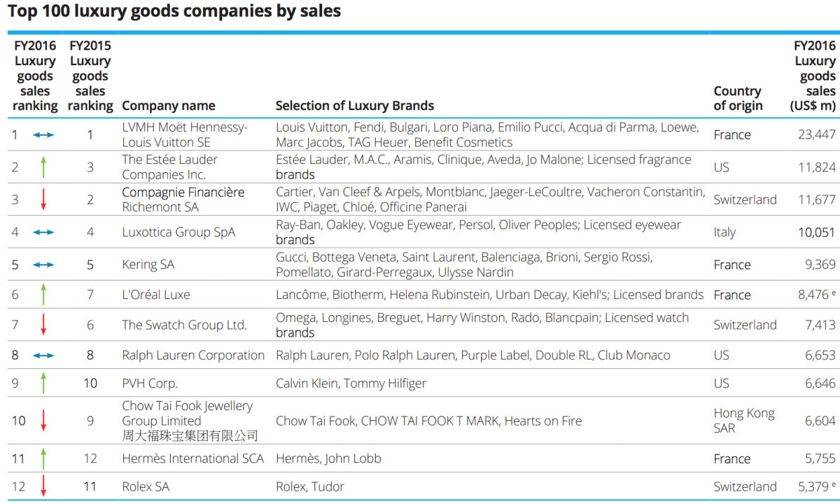
Task: Click the Selection of Luxury Brands header
Action: 355,106
